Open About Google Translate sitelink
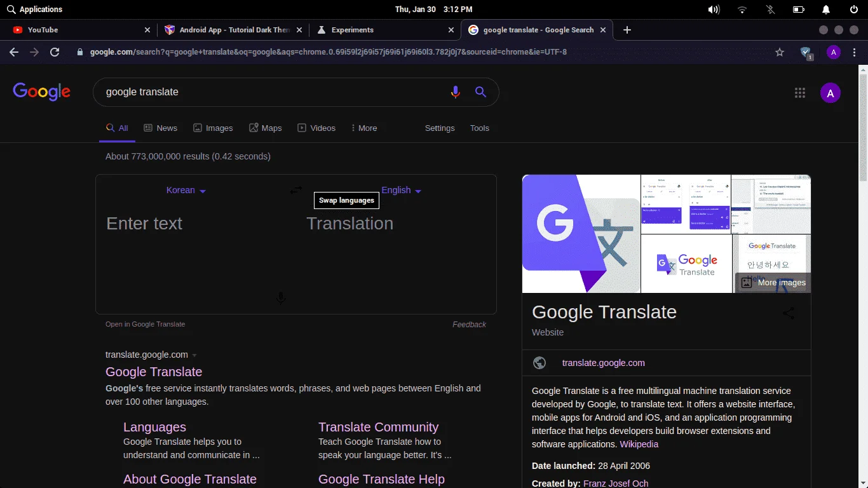This screenshot has width=868, height=488. (190, 479)
